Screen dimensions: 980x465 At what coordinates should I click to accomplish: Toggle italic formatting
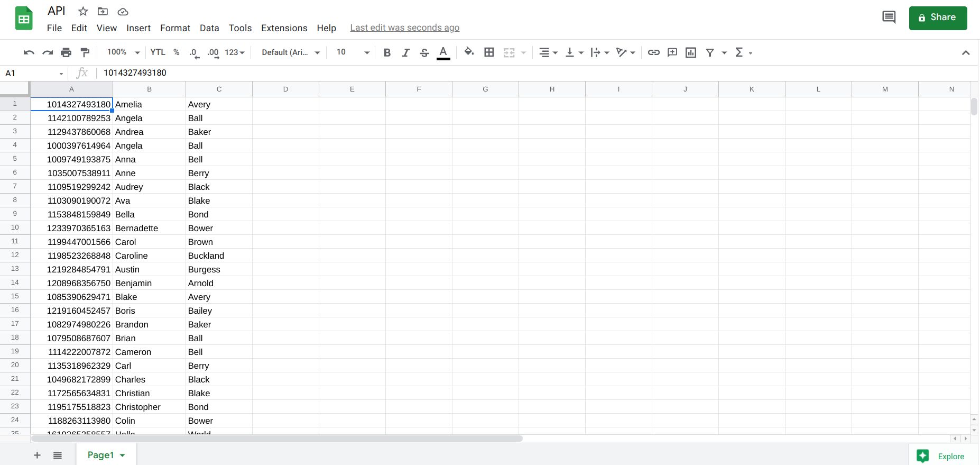point(405,52)
